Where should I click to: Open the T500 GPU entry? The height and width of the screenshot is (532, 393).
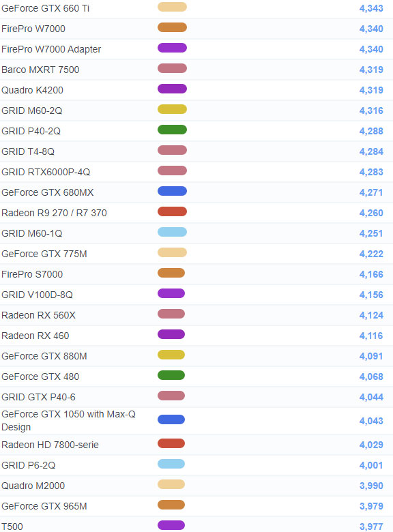click(x=12, y=527)
